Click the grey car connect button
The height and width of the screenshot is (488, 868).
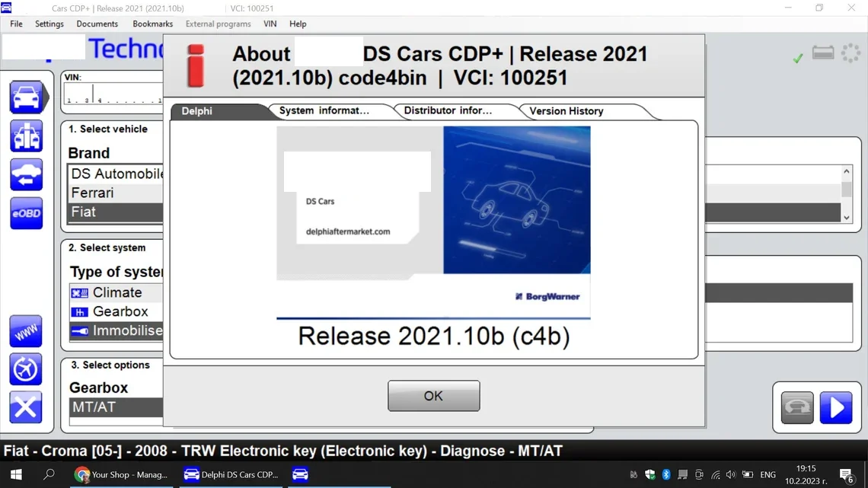click(x=797, y=408)
